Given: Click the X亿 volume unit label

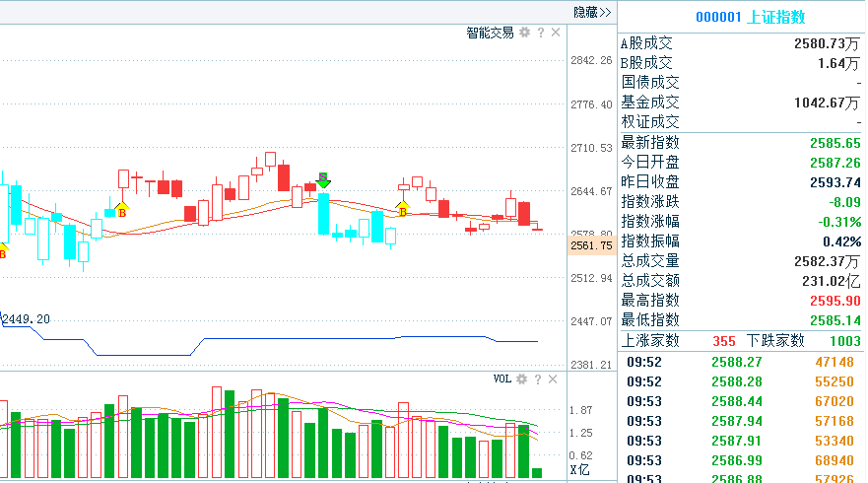Looking at the screenshot, I should click(x=579, y=470).
